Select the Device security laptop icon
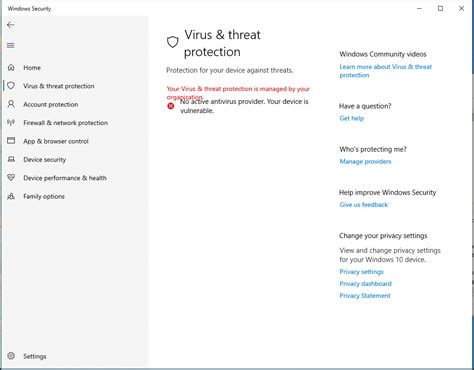Screen dimensions: 474x370 [x=11, y=159]
